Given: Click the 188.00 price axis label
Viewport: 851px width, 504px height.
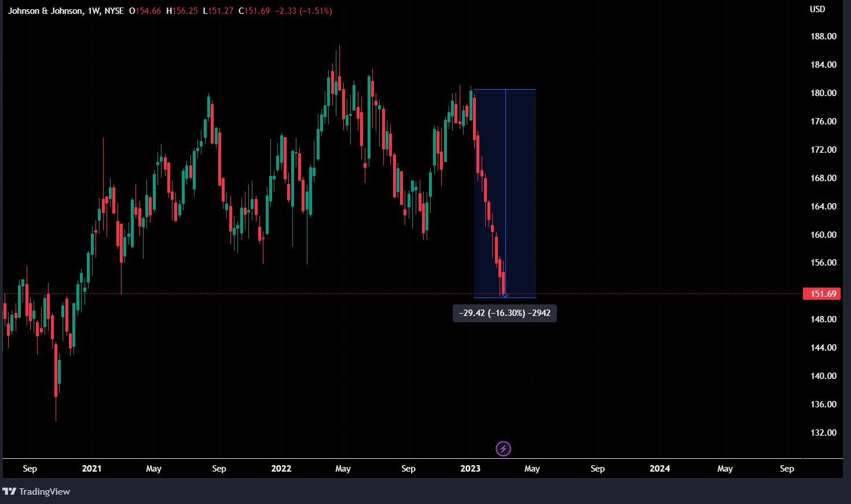Looking at the screenshot, I should click(x=823, y=36).
